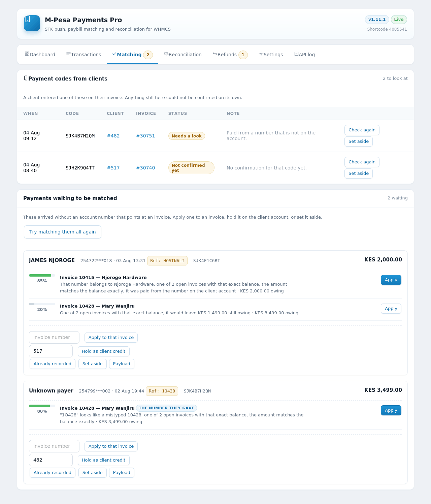Click Try matching them all again
Image resolution: width=431 pixels, height=504 pixels.
click(x=63, y=232)
